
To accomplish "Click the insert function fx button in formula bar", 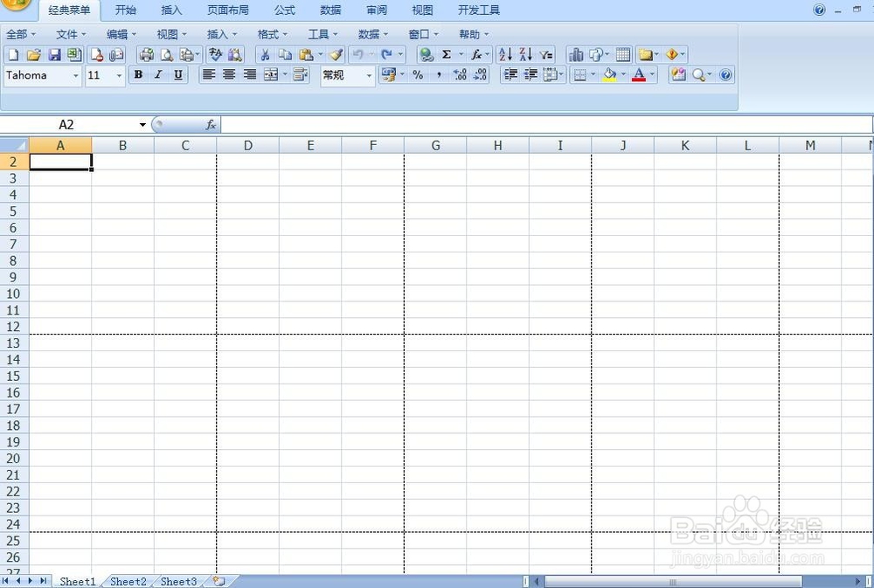I will (x=211, y=125).
